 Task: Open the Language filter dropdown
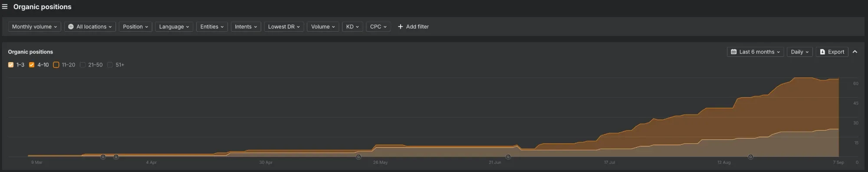(x=174, y=26)
